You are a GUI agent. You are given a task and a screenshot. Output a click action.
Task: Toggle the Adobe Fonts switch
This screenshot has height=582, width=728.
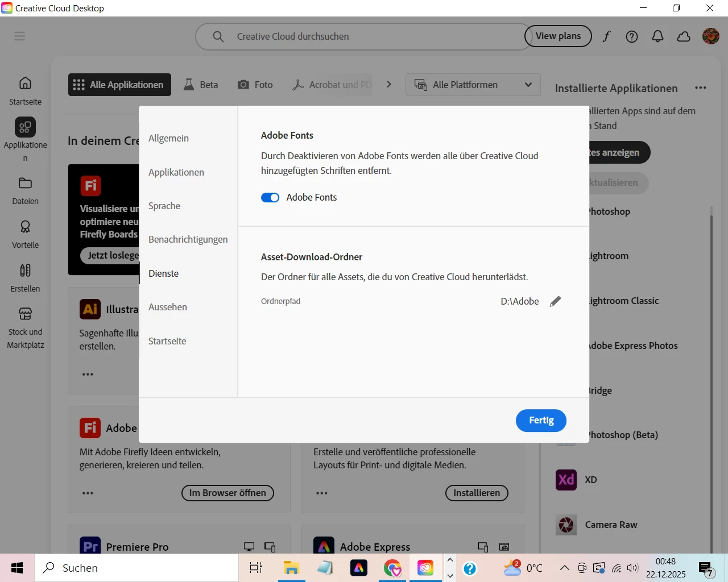[x=270, y=198]
